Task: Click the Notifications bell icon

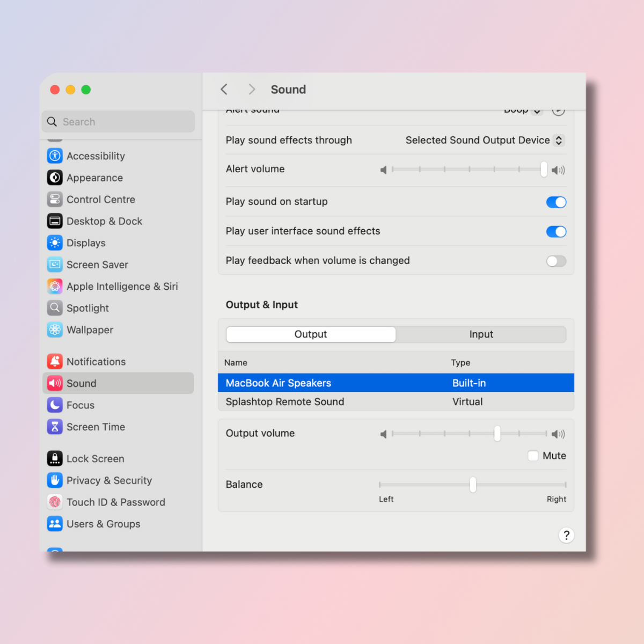Action: [55, 361]
